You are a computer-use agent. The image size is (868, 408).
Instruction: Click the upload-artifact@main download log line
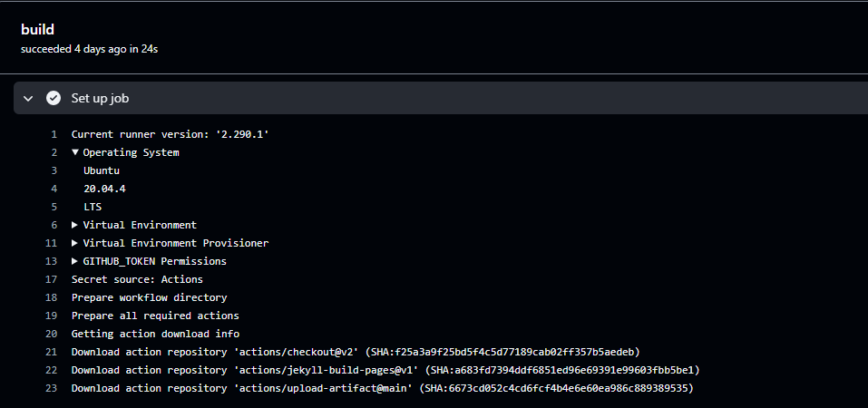[383, 389]
